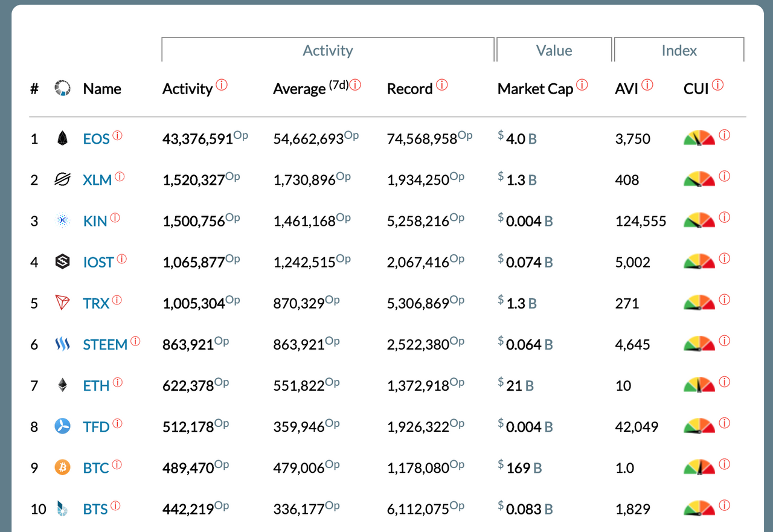773x532 pixels.
Task: Click the info icon beside BTC name
Action: tap(117, 464)
